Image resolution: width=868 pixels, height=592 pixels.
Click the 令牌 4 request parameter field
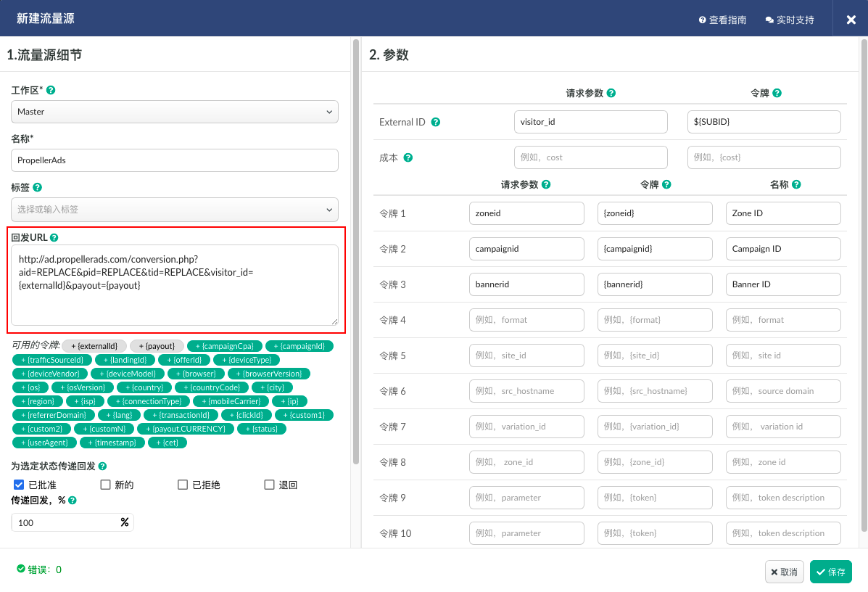pyautogui.click(x=526, y=320)
